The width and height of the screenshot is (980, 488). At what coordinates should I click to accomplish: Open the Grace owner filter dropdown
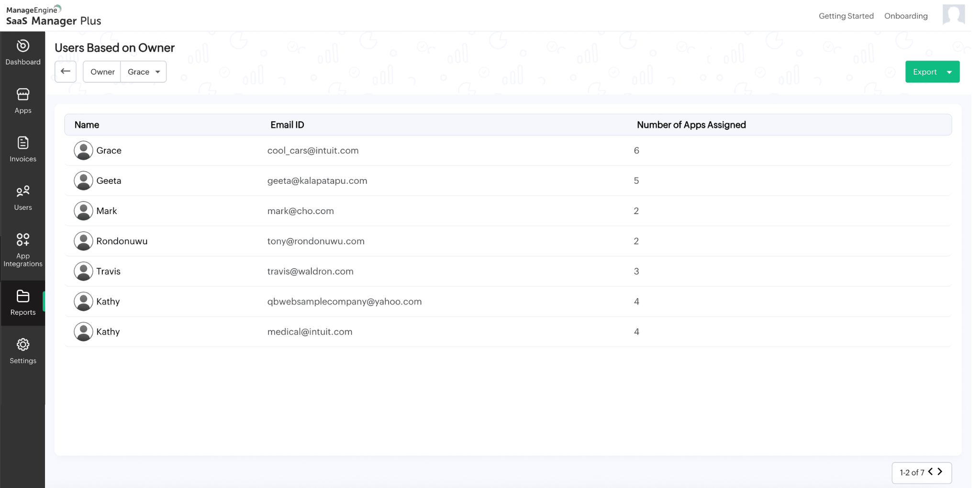pyautogui.click(x=143, y=71)
